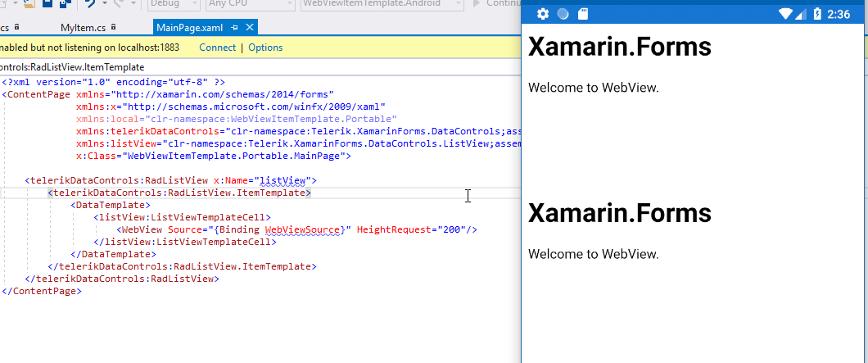Click the x:Class "WebViewItemTemplate.Portable.MainPage" attribute value
Screen dimensions: 868x363
[x=235, y=157]
